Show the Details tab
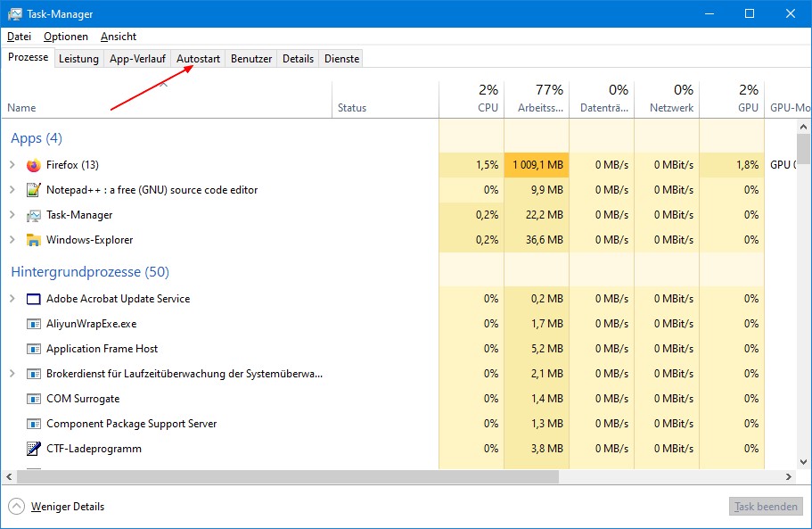Screen dimensions: 812x529 point(298,59)
